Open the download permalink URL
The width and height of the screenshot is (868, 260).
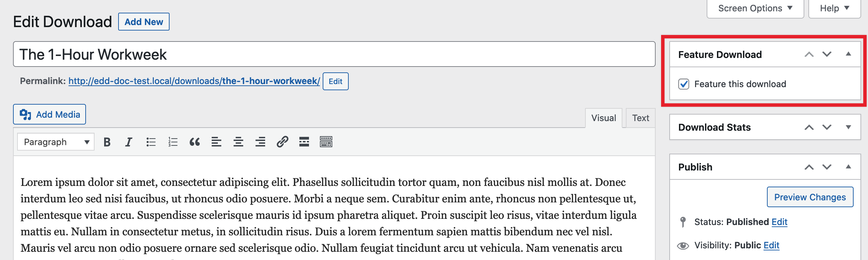click(194, 81)
